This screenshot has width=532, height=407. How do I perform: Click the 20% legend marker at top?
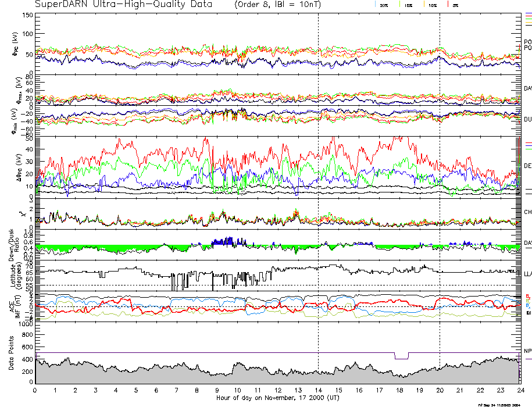coord(383,5)
